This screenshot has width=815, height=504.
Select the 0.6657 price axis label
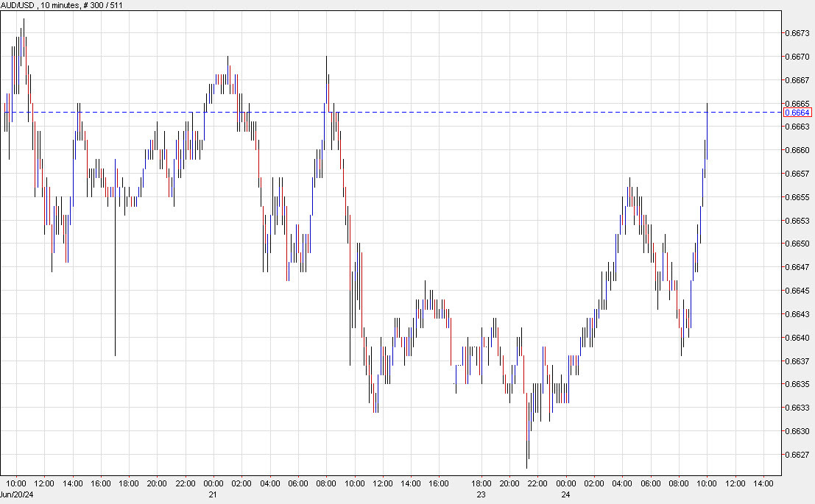[x=797, y=174]
